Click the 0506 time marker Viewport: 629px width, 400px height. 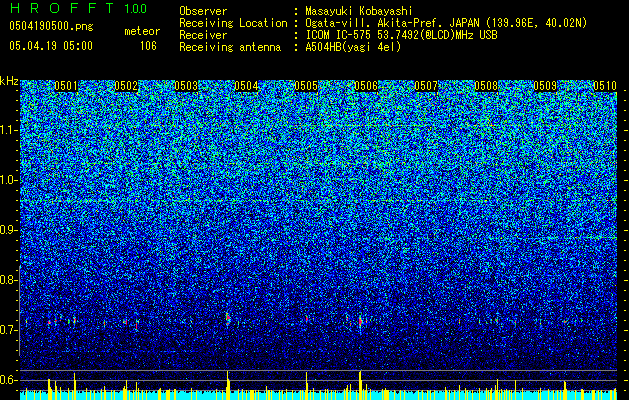366,86
